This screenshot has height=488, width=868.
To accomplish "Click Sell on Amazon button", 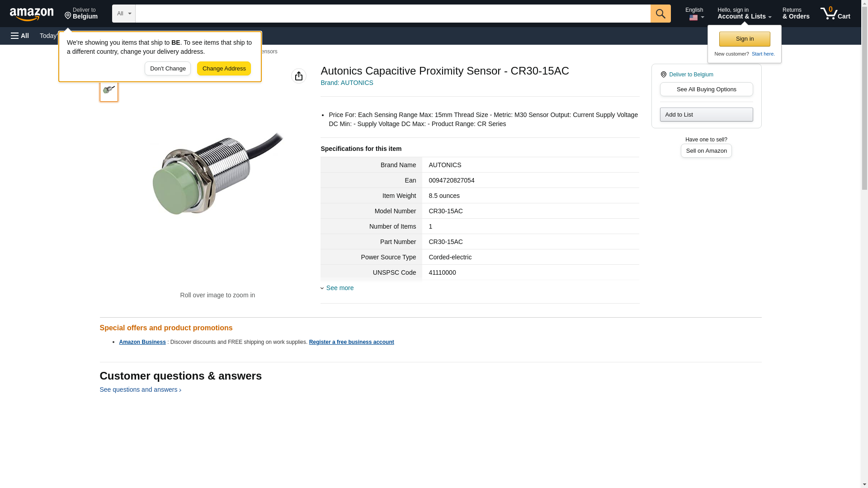I will 706,150.
